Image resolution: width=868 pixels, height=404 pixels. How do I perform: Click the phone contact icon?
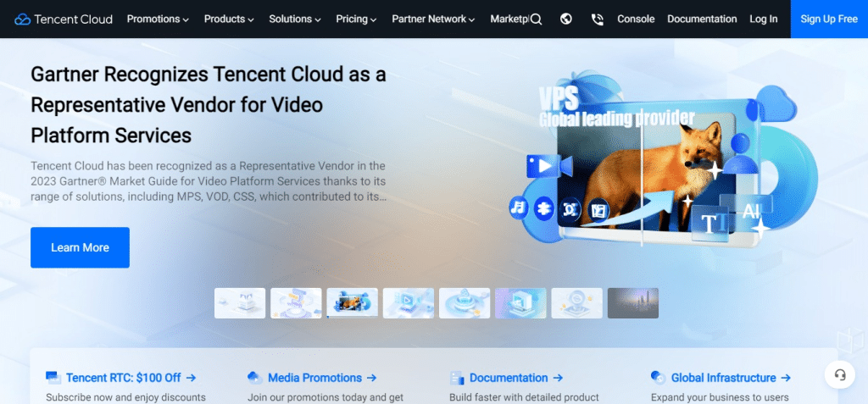(597, 20)
